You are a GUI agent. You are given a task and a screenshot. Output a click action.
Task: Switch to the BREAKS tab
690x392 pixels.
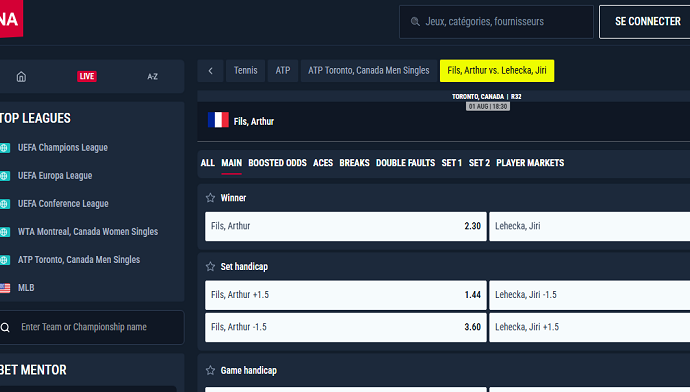click(x=354, y=163)
